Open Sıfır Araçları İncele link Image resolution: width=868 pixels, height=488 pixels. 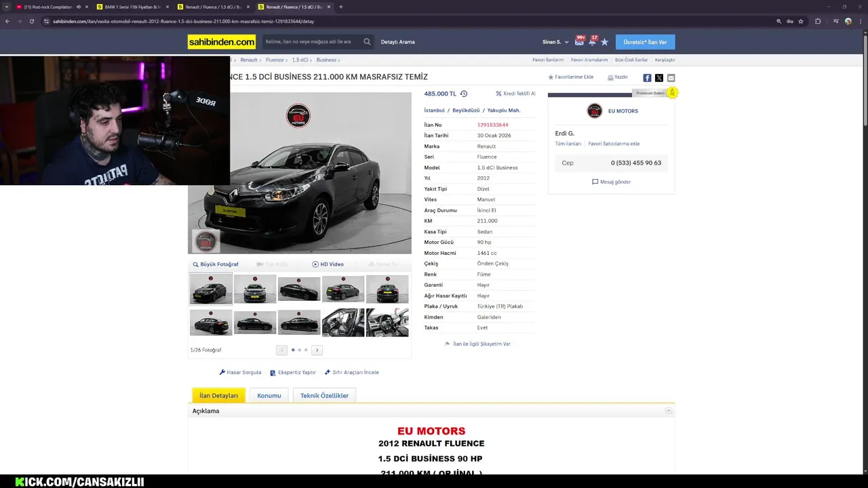tap(351, 372)
